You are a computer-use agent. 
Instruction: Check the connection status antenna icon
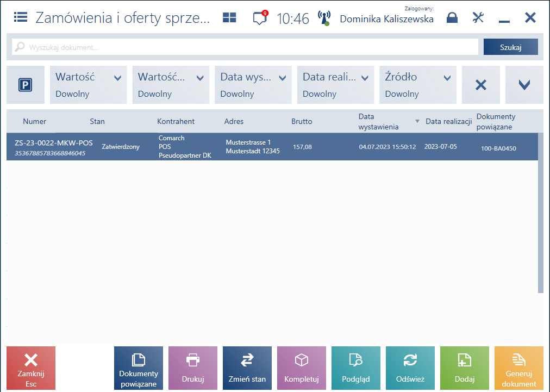coord(324,18)
